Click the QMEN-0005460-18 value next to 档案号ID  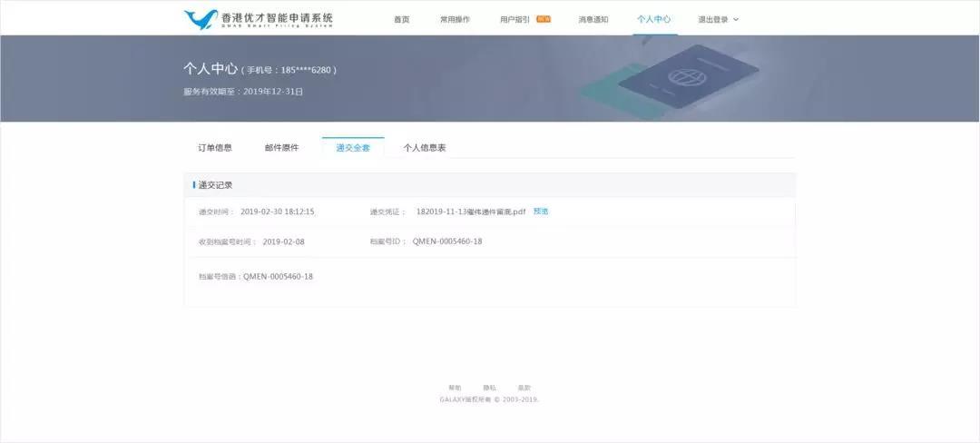pyautogui.click(x=447, y=241)
